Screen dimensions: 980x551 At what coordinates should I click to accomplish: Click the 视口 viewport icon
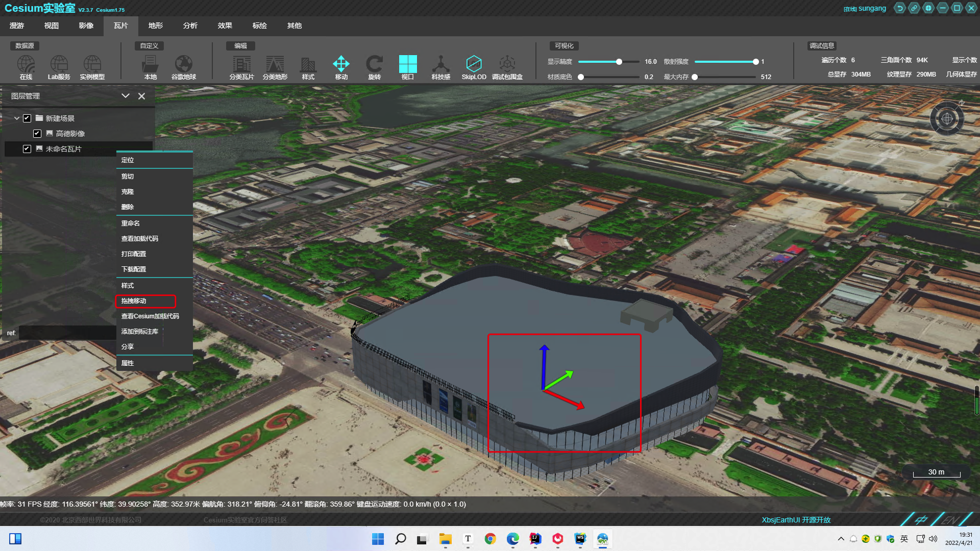(407, 65)
